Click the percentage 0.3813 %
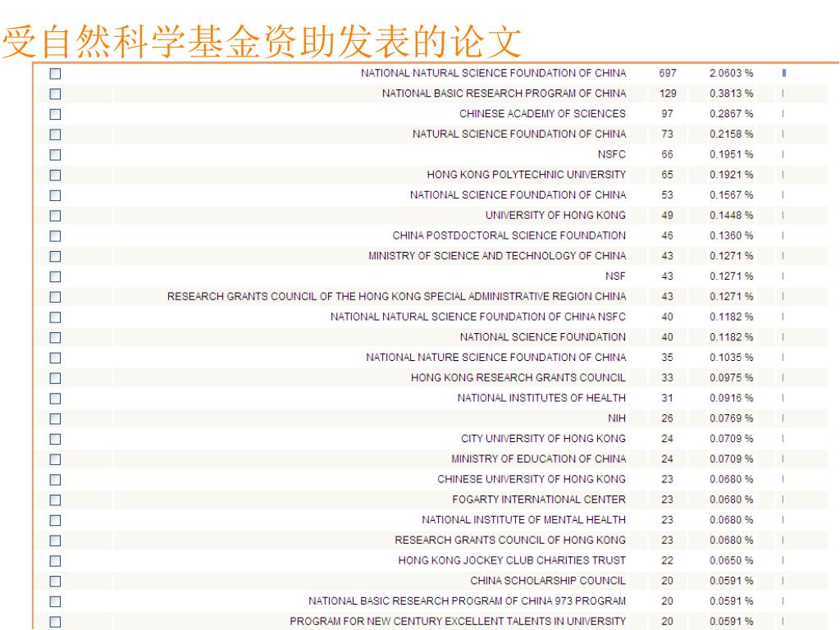The image size is (840, 630). [731, 94]
